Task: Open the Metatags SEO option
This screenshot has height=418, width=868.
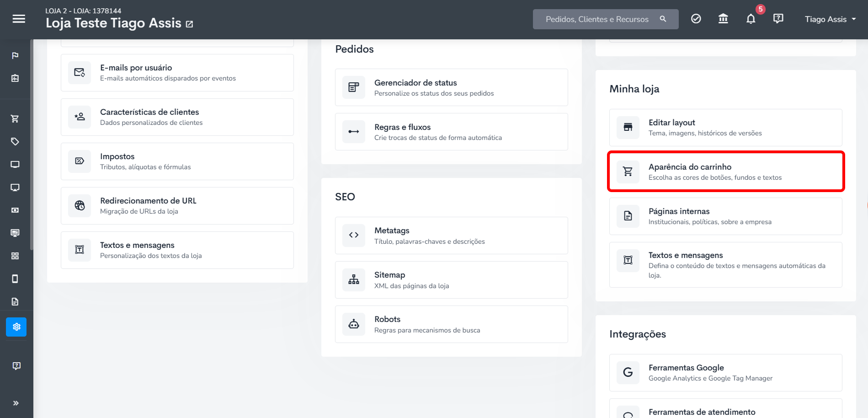Action: [452, 236]
